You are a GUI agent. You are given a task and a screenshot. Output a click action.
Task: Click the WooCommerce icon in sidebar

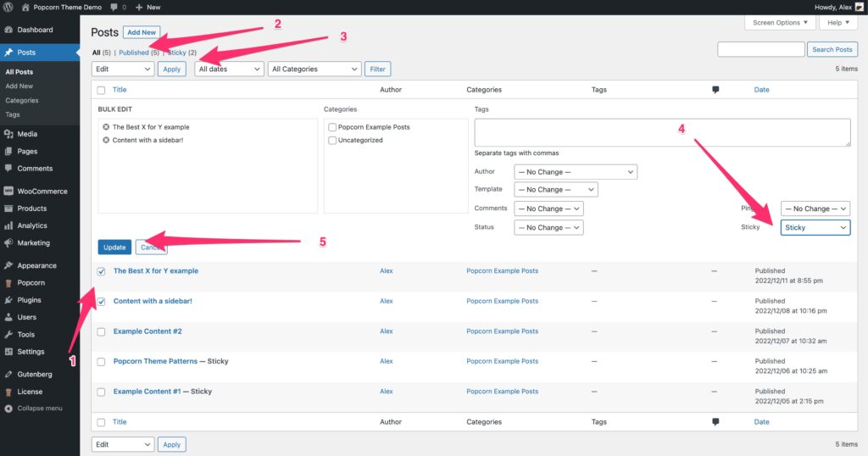(8, 191)
